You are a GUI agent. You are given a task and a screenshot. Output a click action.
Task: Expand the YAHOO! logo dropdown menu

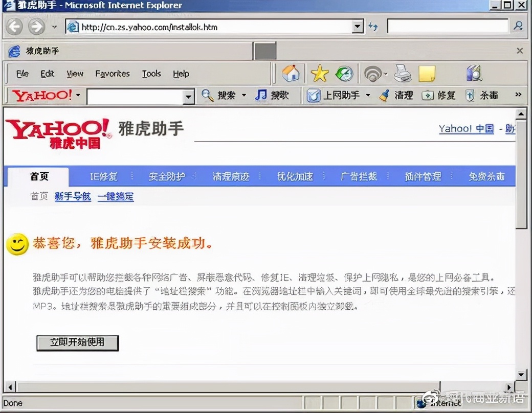(x=78, y=96)
